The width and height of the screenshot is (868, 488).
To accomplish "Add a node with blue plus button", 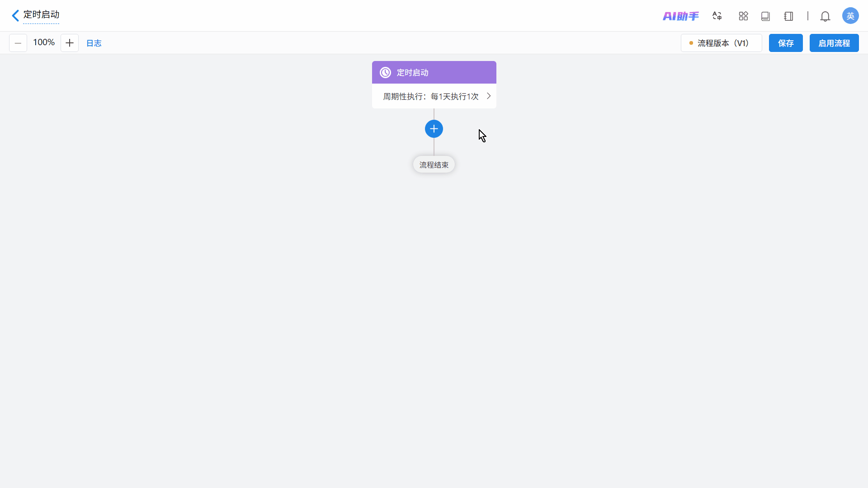I will pos(434,129).
